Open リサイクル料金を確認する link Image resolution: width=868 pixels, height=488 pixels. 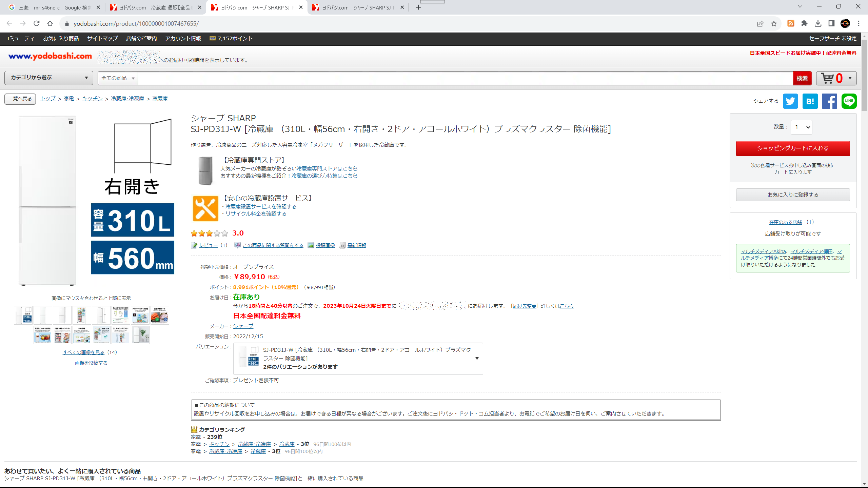(x=256, y=213)
